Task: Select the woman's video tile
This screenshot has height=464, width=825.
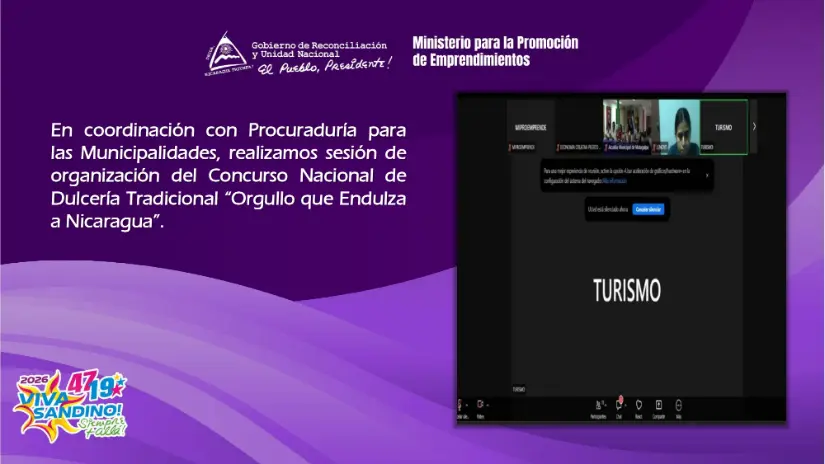Action: coord(676,127)
